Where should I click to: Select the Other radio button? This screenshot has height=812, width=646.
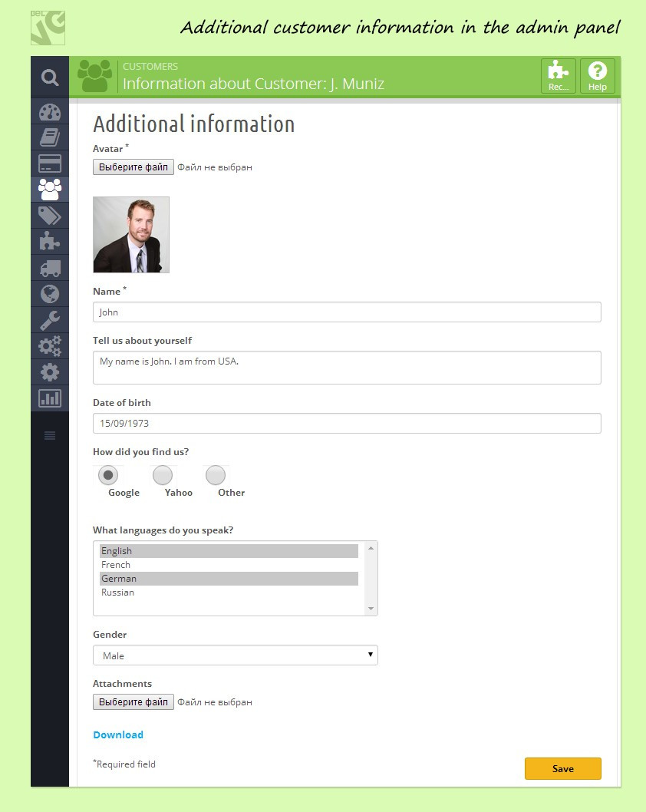(216, 475)
